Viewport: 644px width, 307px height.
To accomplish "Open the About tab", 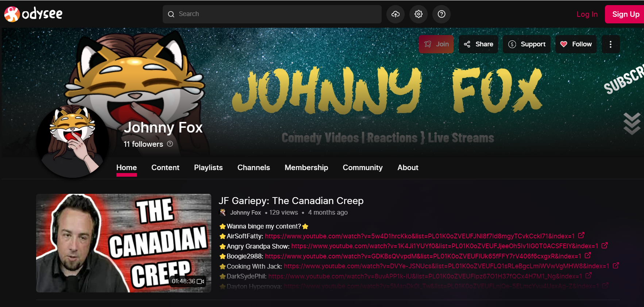I will coord(408,168).
